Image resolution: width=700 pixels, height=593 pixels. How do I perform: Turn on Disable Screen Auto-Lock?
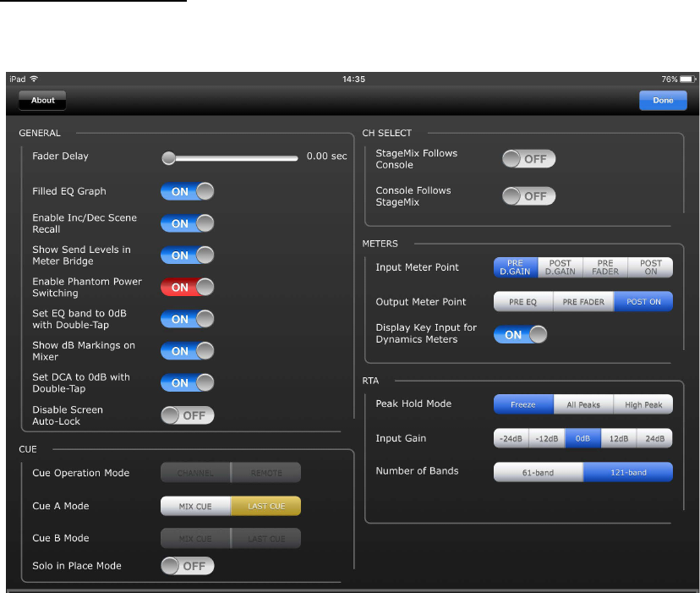[188, 415]
